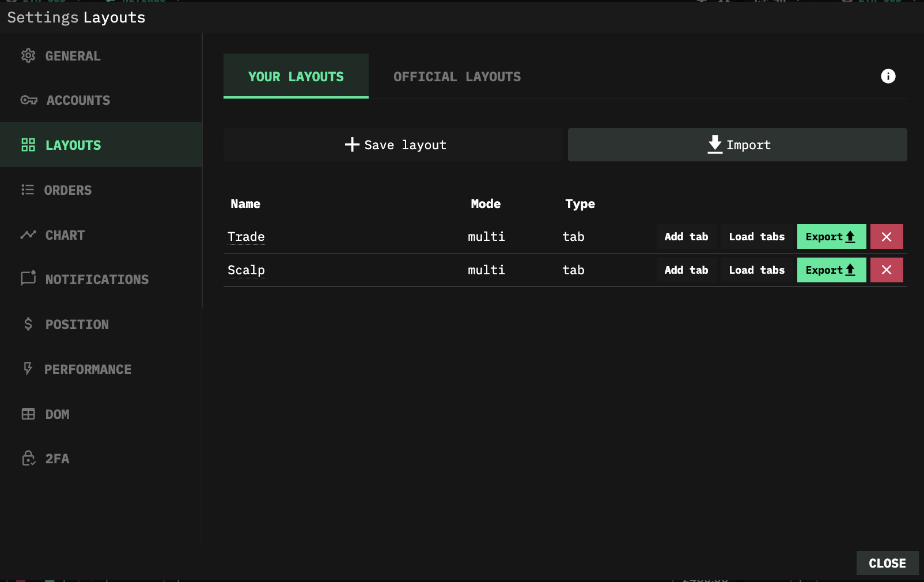This screenshot has height=582, width=924.
Task: Open 2FA settings via the lock icon
Action: pyautogui.click(x=29, y=459)
